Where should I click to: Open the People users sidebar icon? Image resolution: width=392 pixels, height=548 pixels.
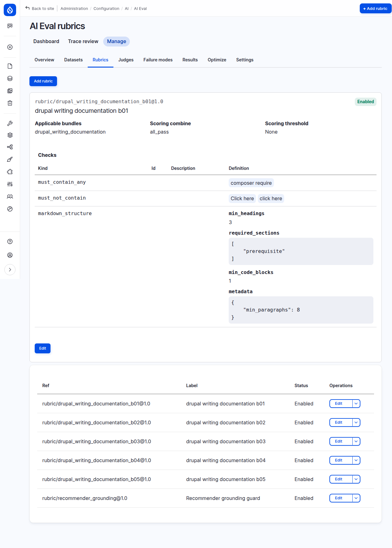10,197
